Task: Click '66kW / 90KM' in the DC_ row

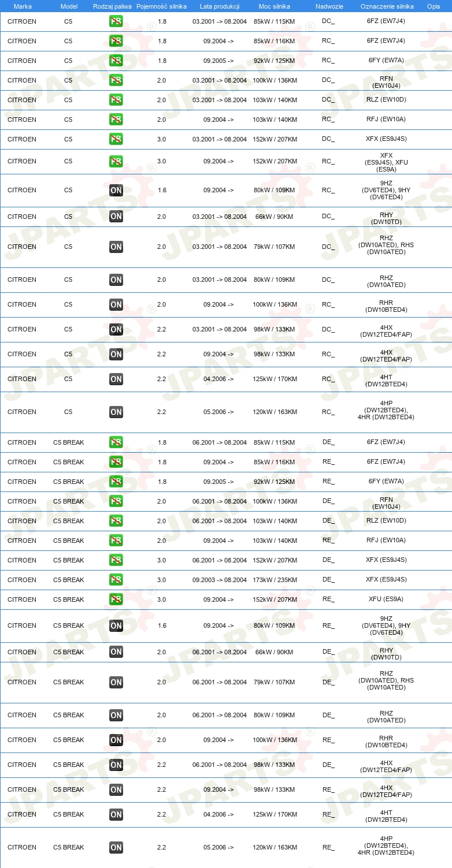Action: [274, 217]
